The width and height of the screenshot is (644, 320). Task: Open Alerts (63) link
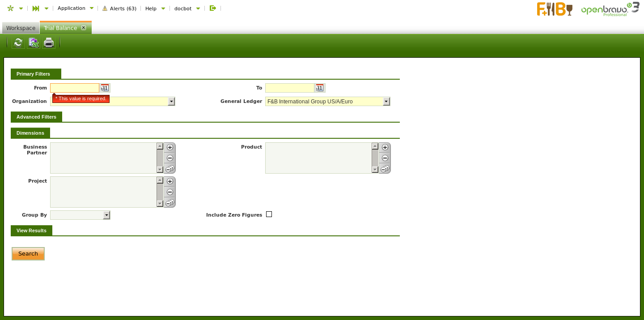[119, 9]
